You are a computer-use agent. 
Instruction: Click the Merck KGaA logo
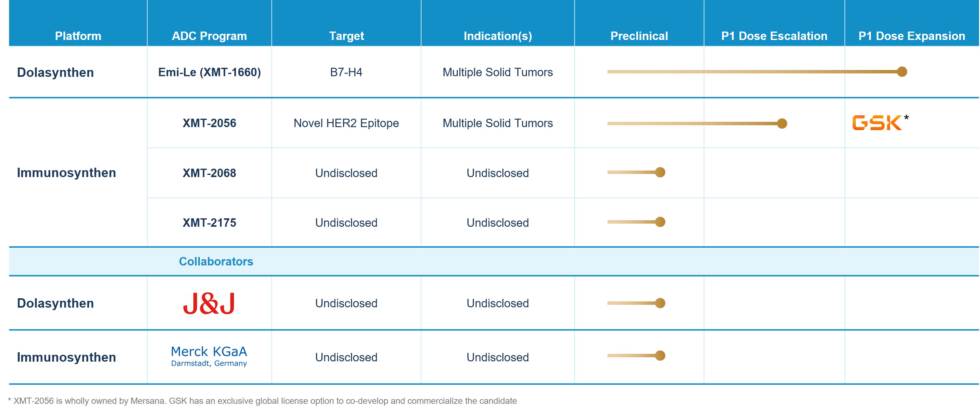click(209, 356)
